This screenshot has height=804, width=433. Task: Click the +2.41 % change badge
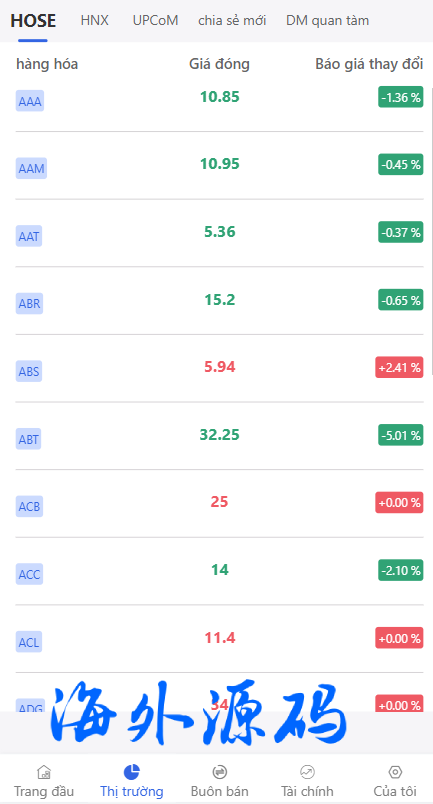(399, 368)
